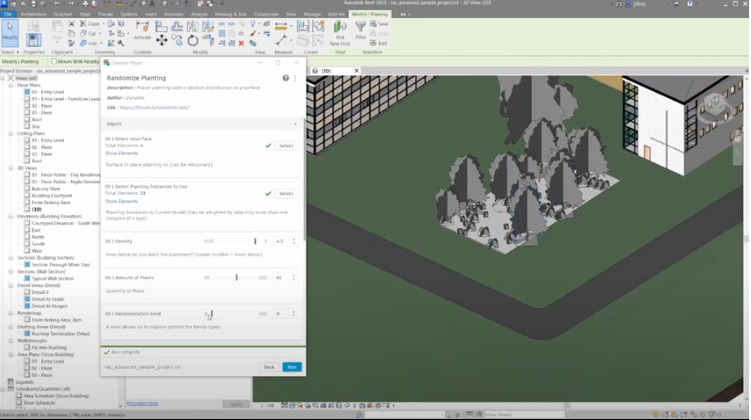The image size is (751, 420).
Task: Collapse Sections (Building Section) node
Action: pos(11,258)
